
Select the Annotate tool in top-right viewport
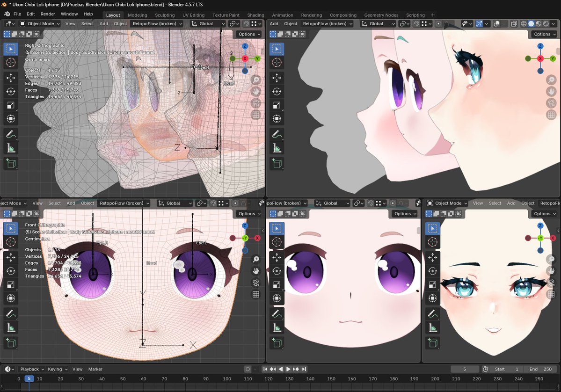[277, 134]
